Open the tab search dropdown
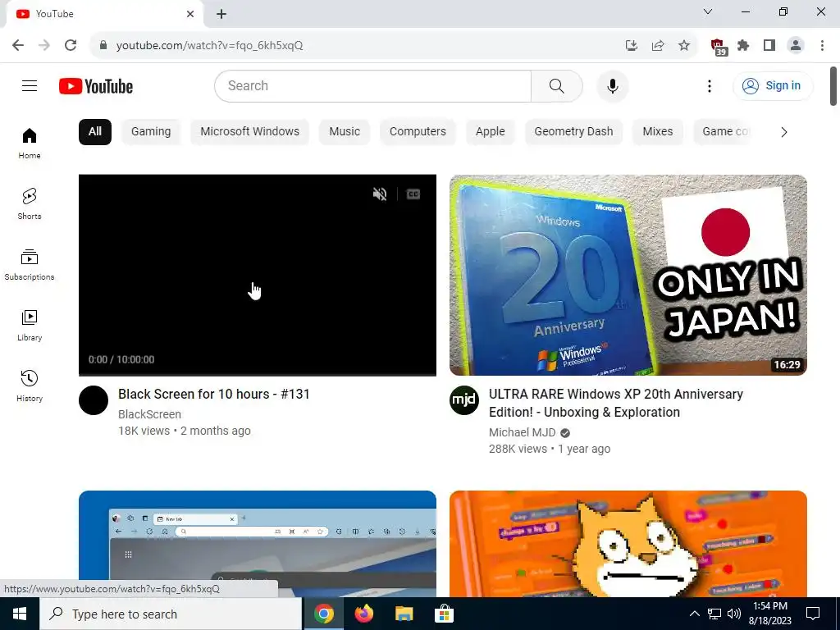 (x=708, y=11)
